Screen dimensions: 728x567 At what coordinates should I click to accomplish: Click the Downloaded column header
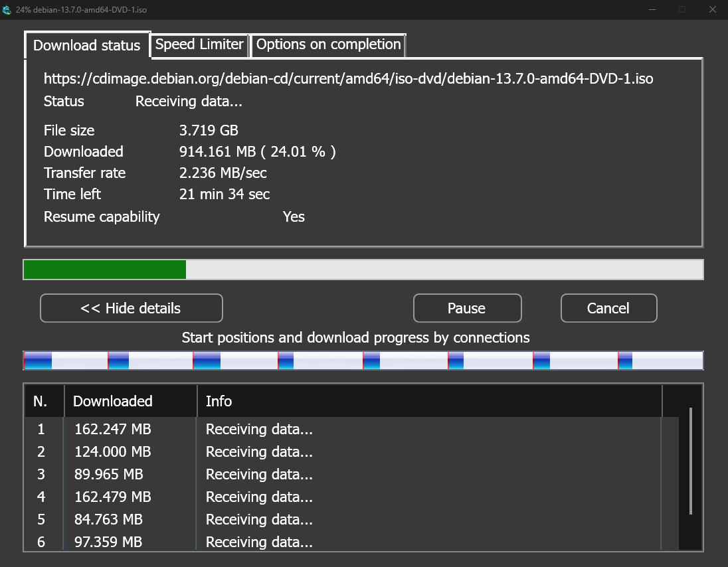[x=130, y=401]
